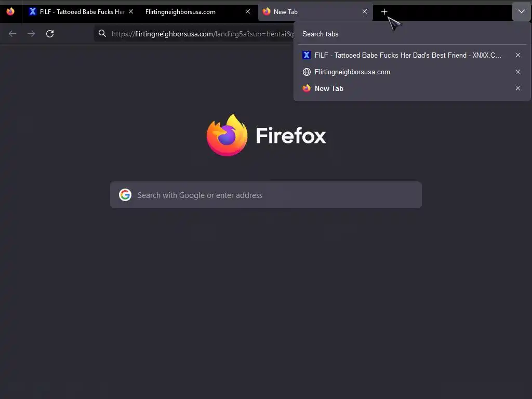Close Flirtingneighborsusa.com entry from tab list
Image resolution: width=532 pixels, height=399 pixels.
click(x=518, y=72)
